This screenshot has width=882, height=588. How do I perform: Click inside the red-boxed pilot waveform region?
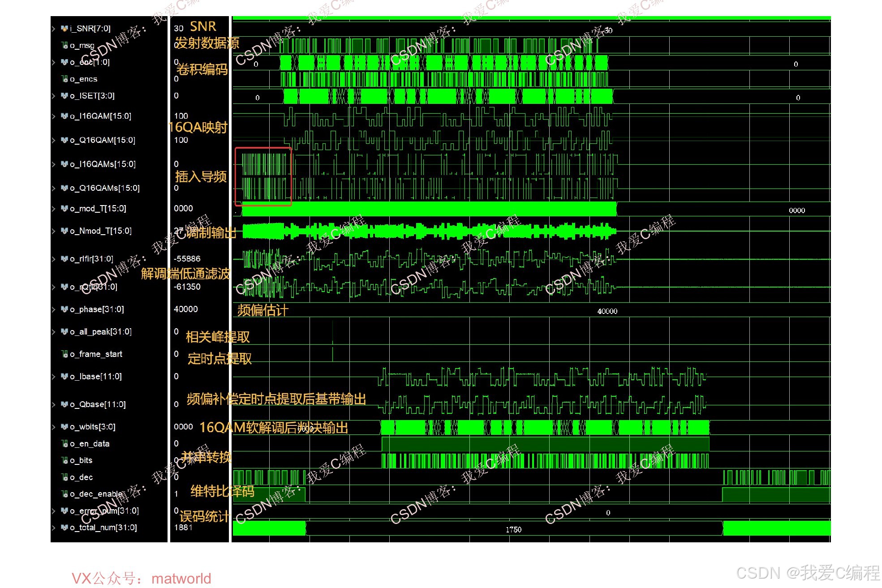[263, 176]
